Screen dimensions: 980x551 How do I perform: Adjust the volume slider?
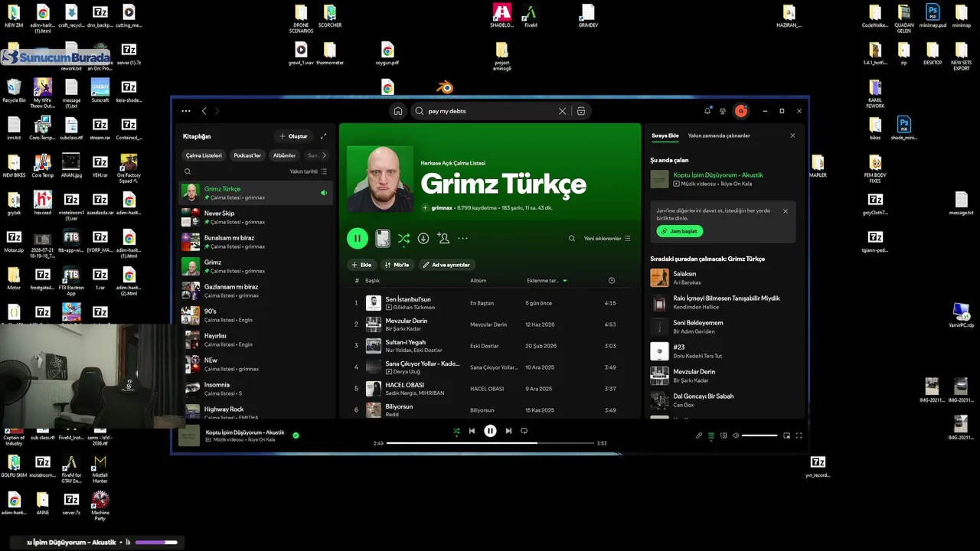(759, 435)
